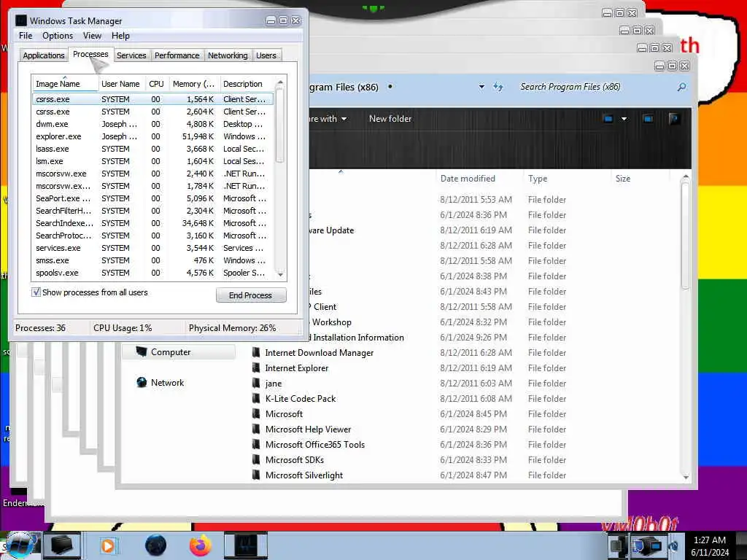Switch to the Users tab
Screen dimensions: 747x560
pyautogui.click(x=266, y=55)
